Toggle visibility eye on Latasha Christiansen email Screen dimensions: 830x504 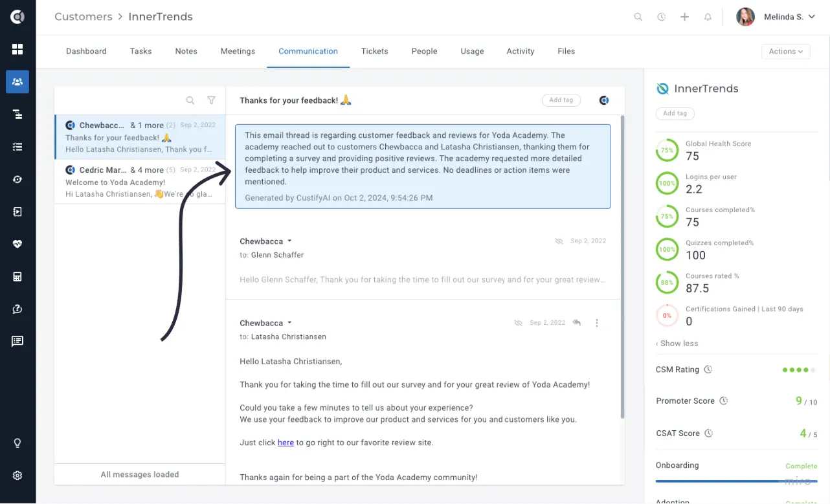tap(518, 323)
